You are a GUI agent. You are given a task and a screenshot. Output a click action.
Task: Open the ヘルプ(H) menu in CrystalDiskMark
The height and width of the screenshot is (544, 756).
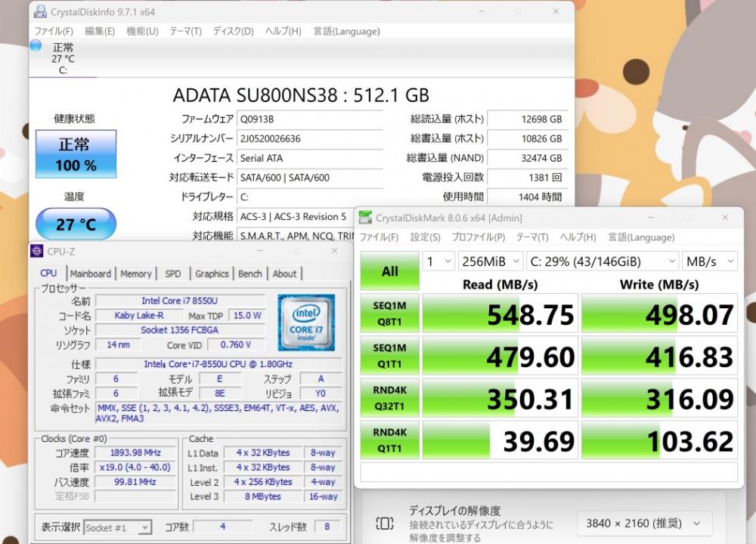578,237
